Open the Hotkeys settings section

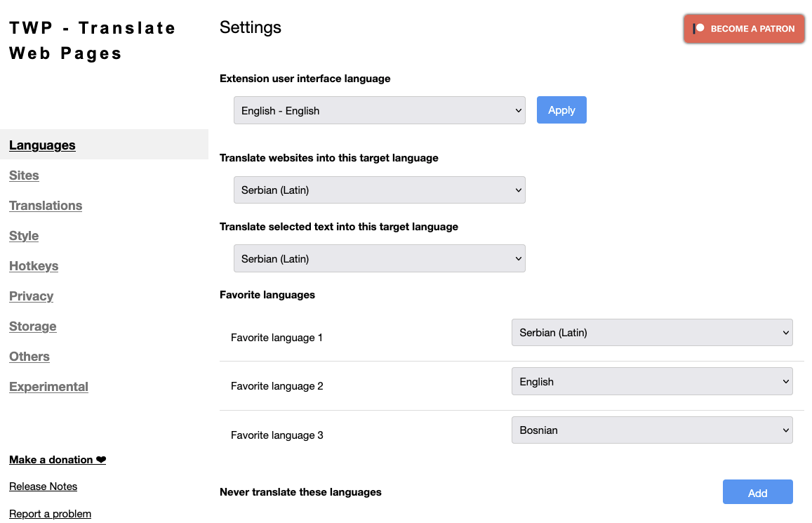34,266
